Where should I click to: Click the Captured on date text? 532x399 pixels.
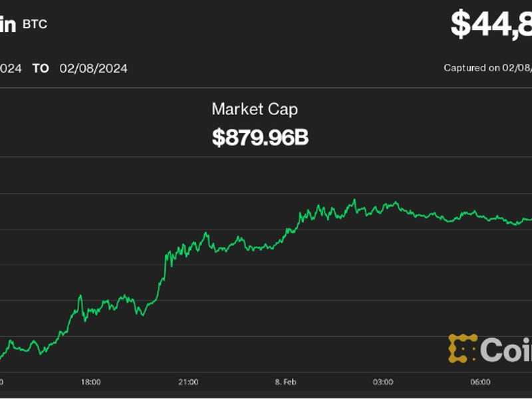[488, 68]
